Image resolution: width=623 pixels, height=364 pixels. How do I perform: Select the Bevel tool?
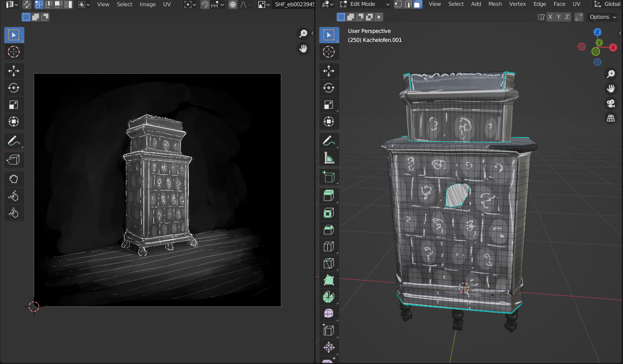(x=329, y=230)
